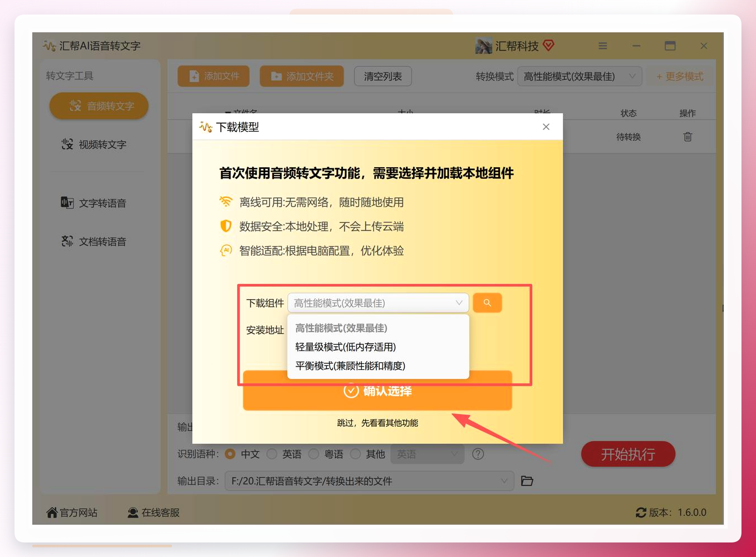Select the 粤语 language radio button
756x557 pixels.
tap(313, 454)
